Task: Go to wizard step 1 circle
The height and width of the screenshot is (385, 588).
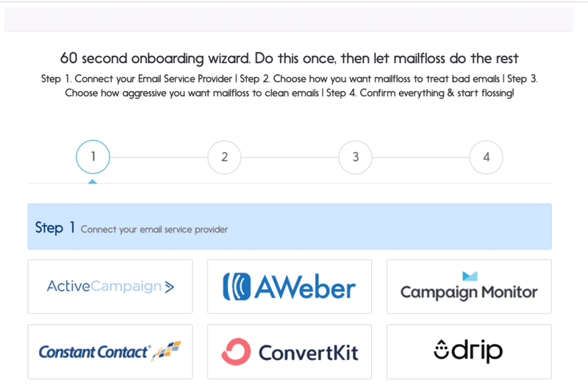Action: [93, 156]
